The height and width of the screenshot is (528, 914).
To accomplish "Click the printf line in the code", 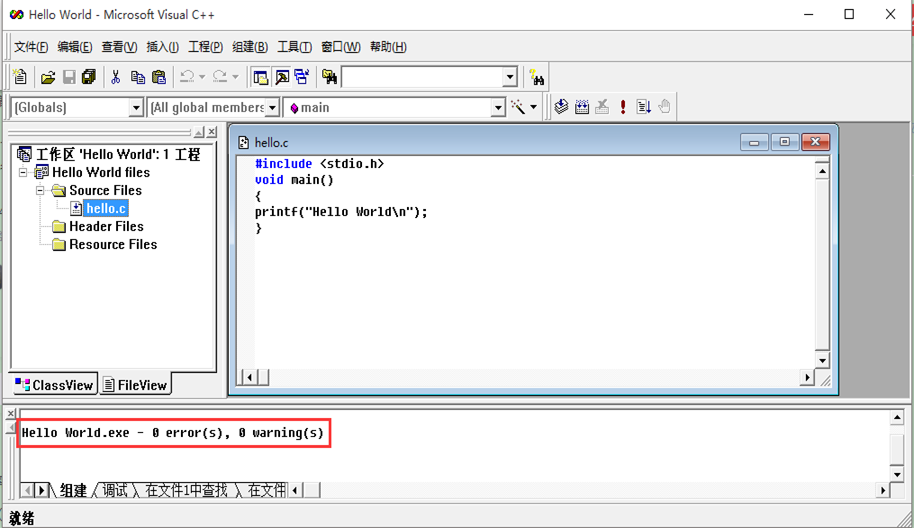I will coord(341,212).
